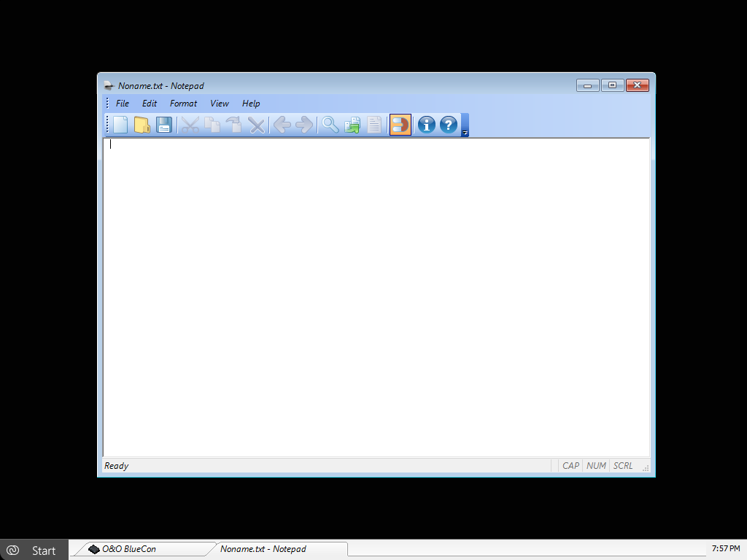Toggle the highlighted orange toolbar button
The height and width of the screenshot is (560, 747).
pyautogui.click(x=400, y=125)
